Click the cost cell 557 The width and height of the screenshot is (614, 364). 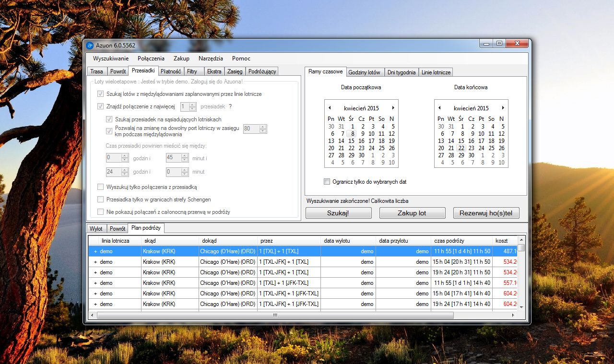(505, 283)
